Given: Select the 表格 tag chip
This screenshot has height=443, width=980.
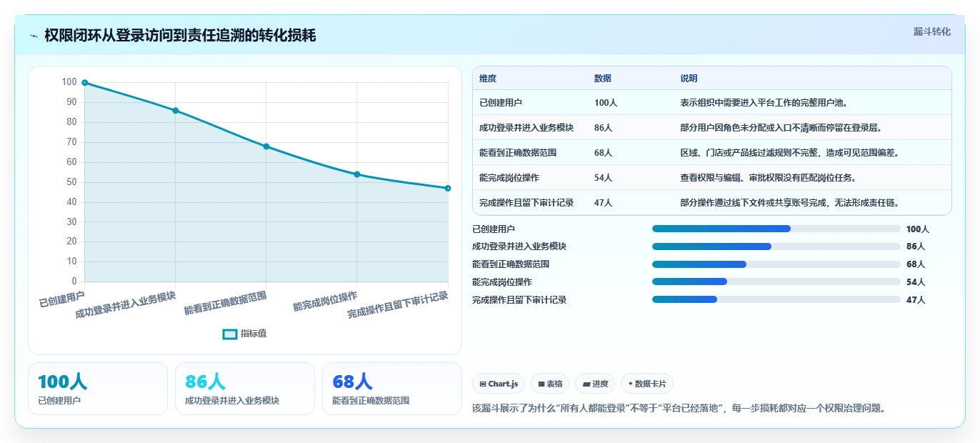Looking at the screenshot, I should click(x=550, y=384).
